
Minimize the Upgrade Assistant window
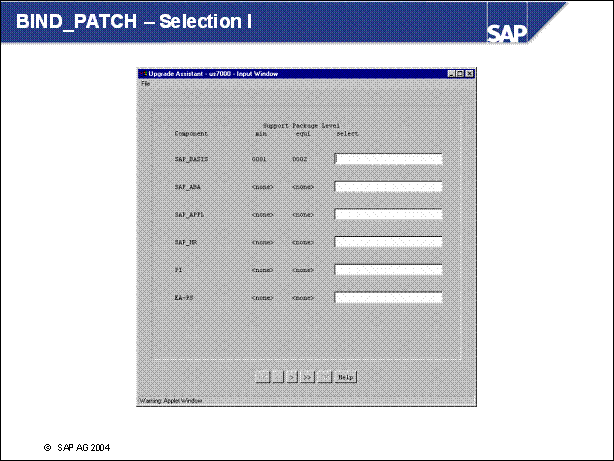coord(452,74)
